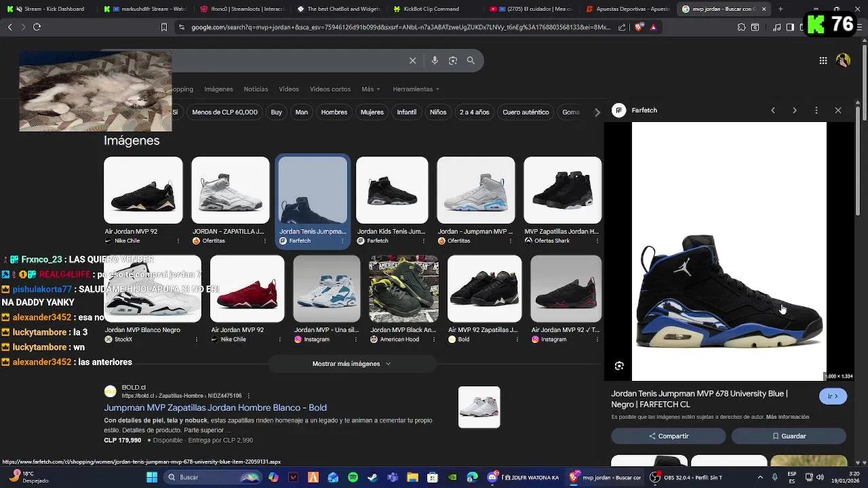
Task: Select the Mujeres filter chip
Action: 372,113
